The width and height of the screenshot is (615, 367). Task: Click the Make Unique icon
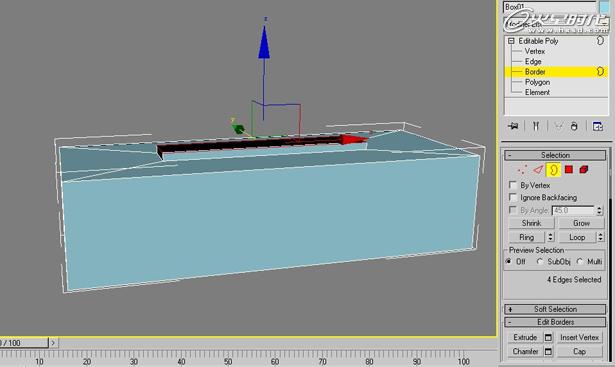click(x=559, y=126)
